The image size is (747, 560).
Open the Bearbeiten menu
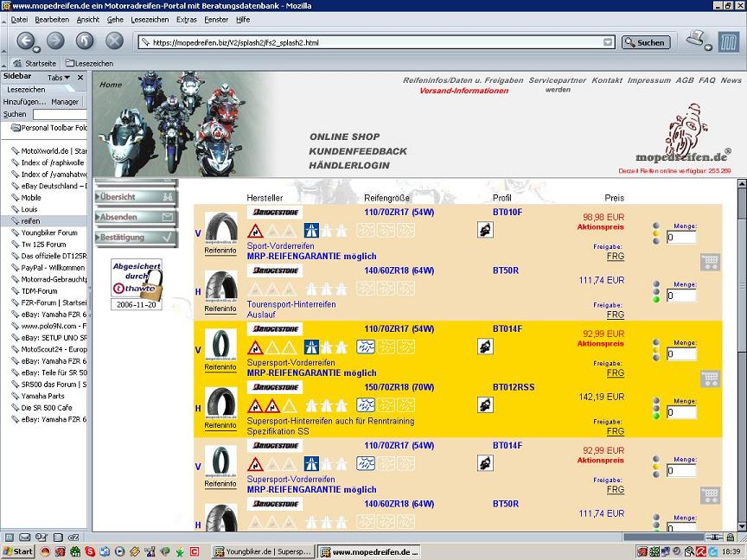coord(52,20)
